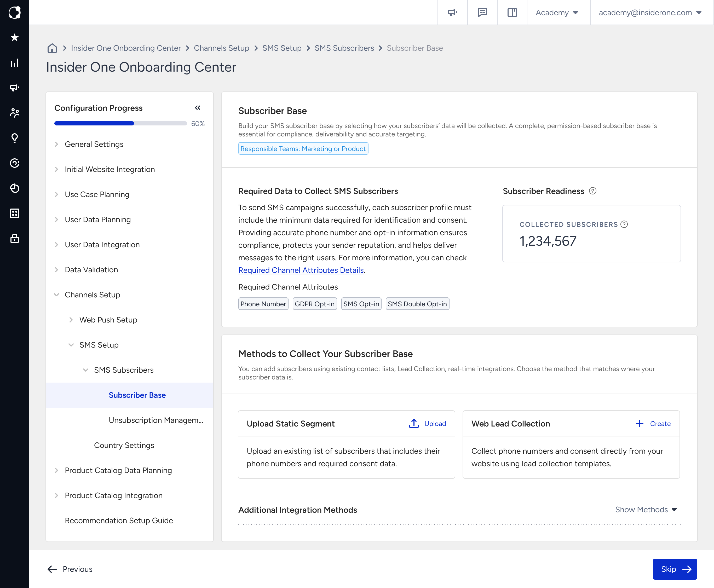
Task: Go to SMS Setup breadcrumb
Action: point(282,48)
